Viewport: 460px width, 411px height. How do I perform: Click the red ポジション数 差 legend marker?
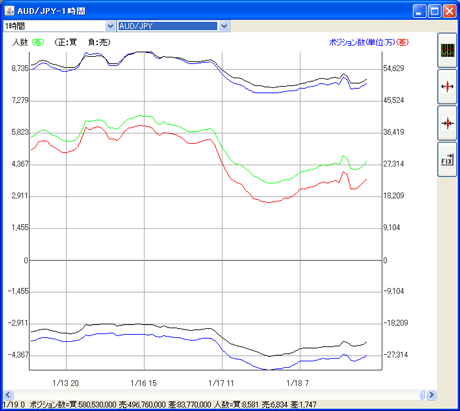tap(403, 42)
